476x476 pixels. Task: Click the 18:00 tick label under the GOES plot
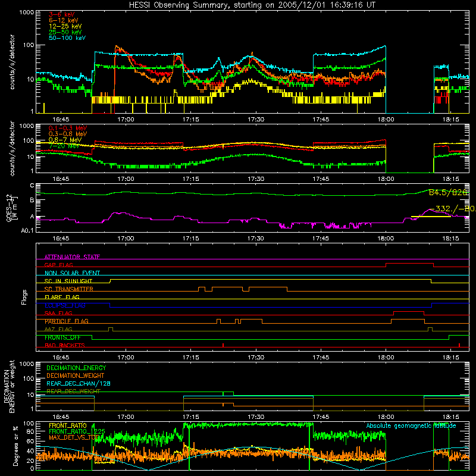(x=386, y=239)
